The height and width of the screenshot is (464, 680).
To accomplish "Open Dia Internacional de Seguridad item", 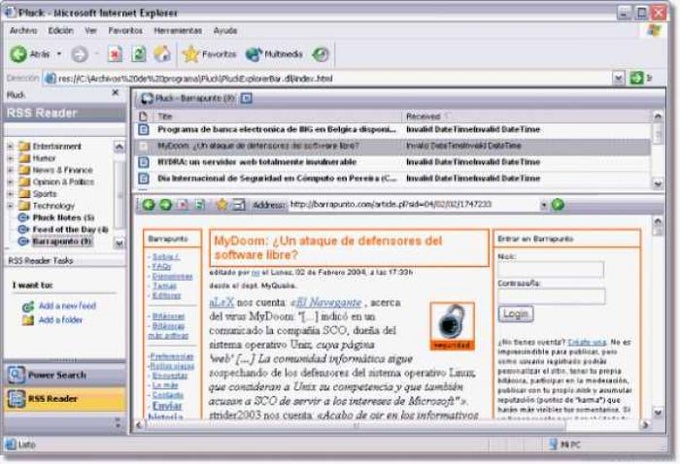I will 392,178.
